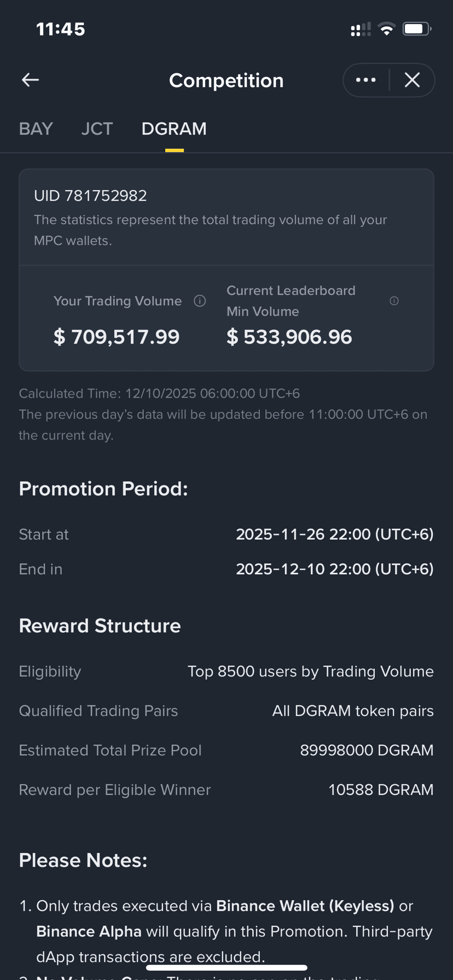Tap the home indicator bar at bottom
This screenshot has height=980, width=453.
coord(226,967)
